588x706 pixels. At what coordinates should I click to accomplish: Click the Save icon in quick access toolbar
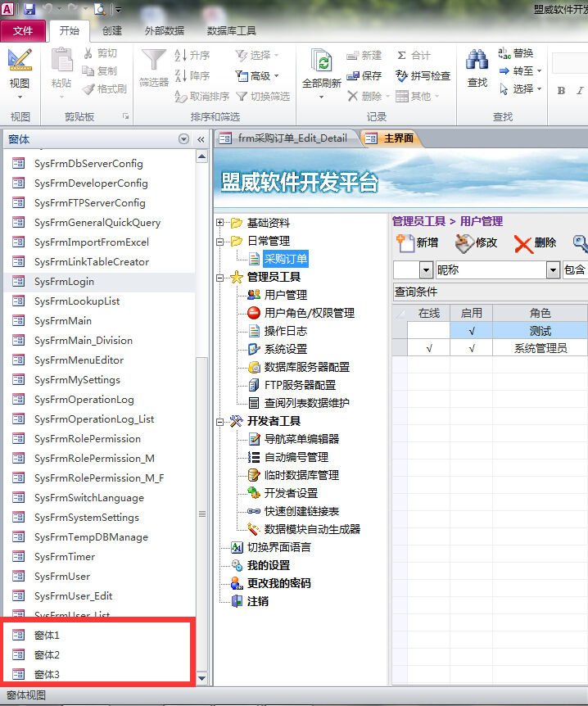[x=29, y=8]
